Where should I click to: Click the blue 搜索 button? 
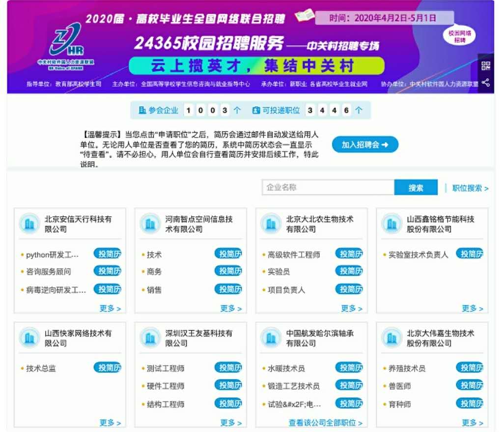tap(416, 188)
